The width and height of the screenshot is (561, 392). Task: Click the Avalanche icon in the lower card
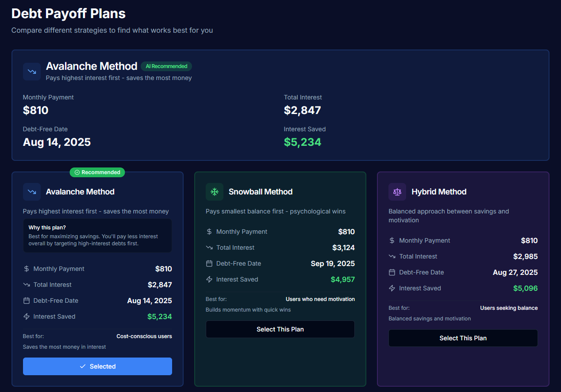coord(31,191)
